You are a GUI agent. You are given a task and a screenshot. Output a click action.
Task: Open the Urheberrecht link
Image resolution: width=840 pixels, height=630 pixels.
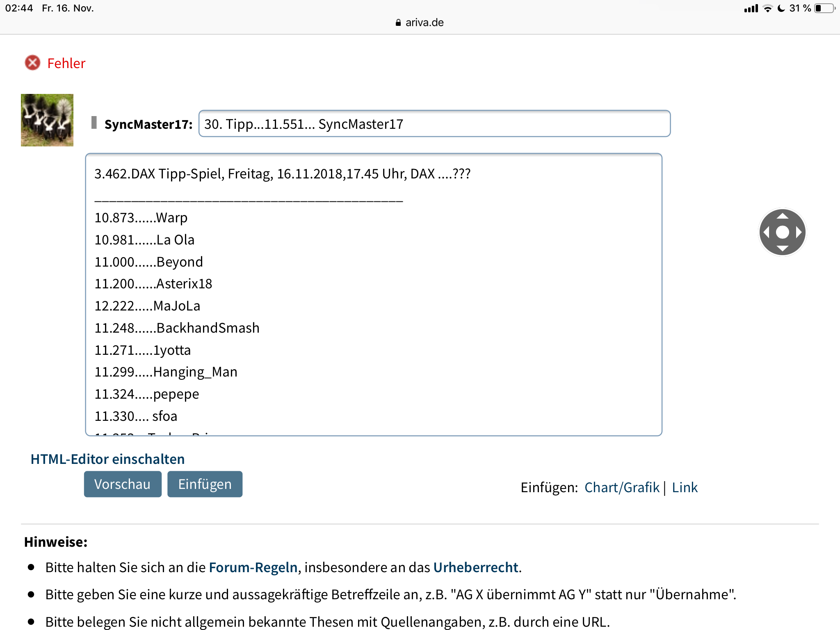coord(476,567)
